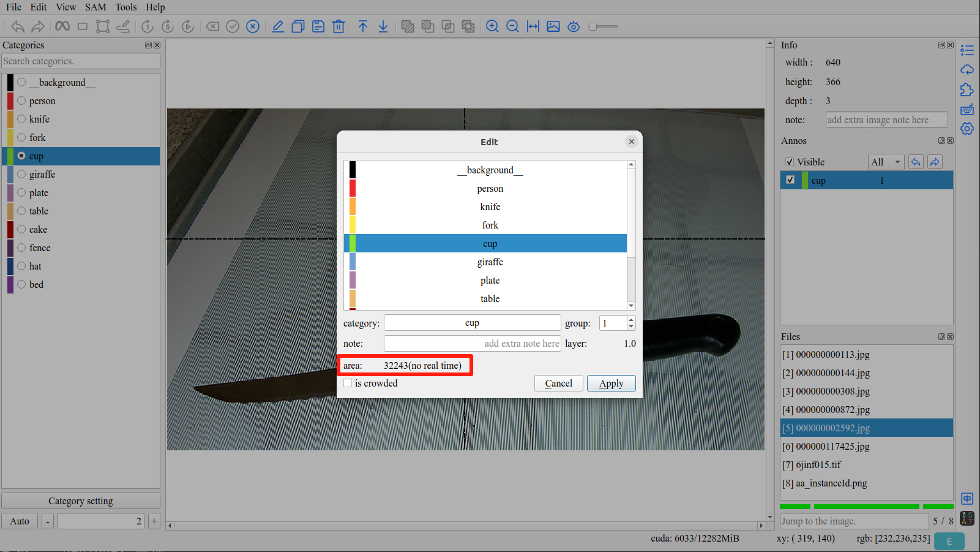Image resolution: width=980 pixels, height=552 pixels.
Task: Decrease the group number with down arrow
Action: (631, 327)
